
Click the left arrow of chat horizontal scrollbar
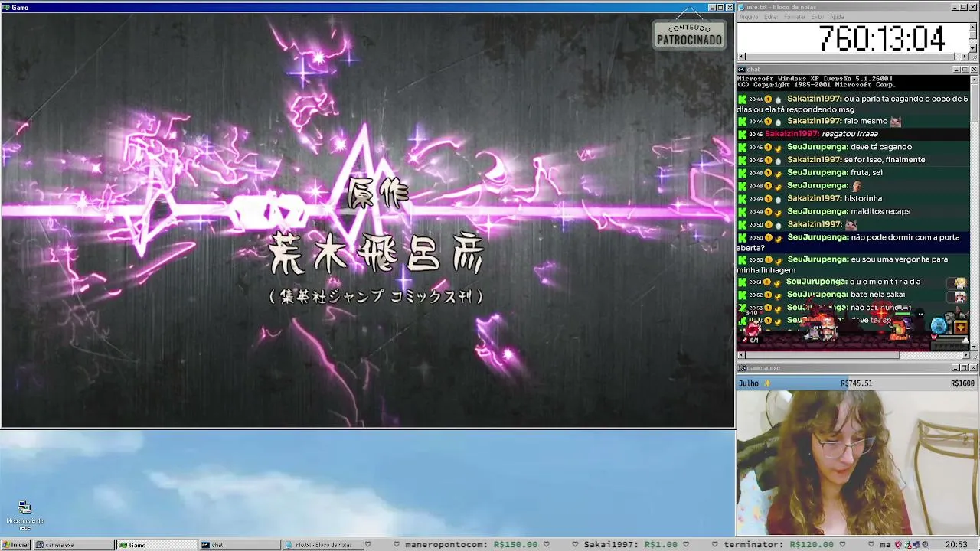click(741, 355)
